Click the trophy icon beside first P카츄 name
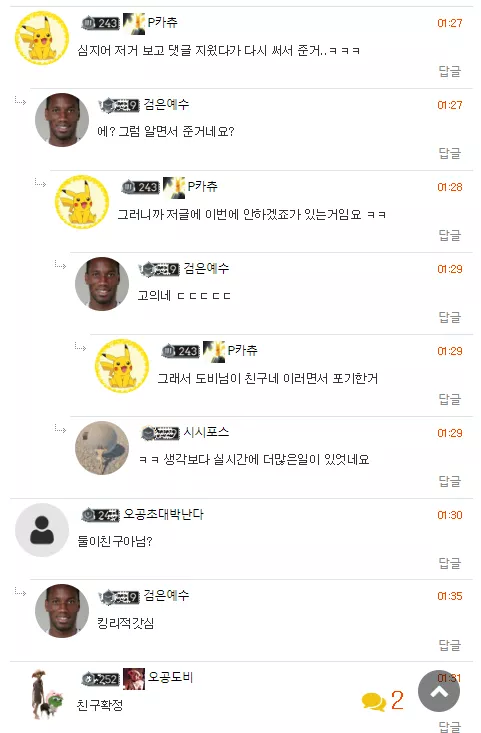Viewport: 481px width, 733px height. (x=134, y=23)
